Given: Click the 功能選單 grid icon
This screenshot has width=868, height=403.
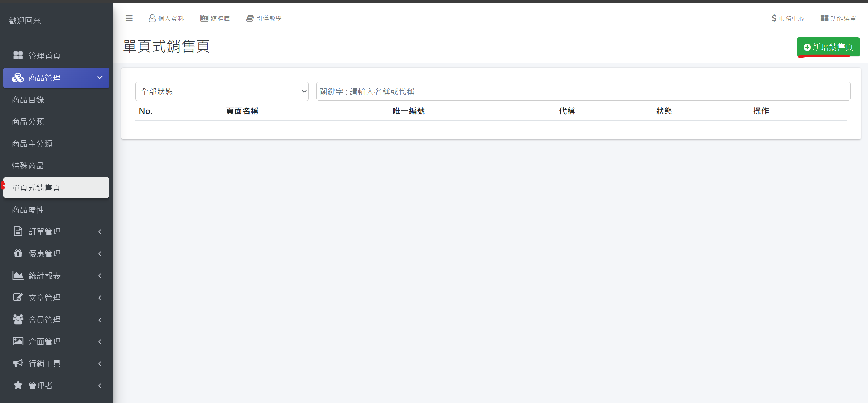Looking at the screenshot, I should 825,18.
